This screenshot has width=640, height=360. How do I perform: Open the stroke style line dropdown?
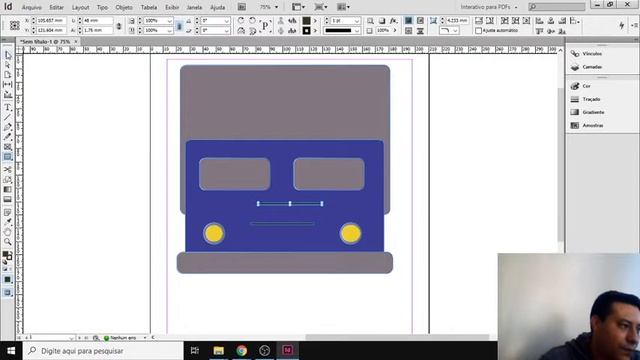click(x=357, y=31)
